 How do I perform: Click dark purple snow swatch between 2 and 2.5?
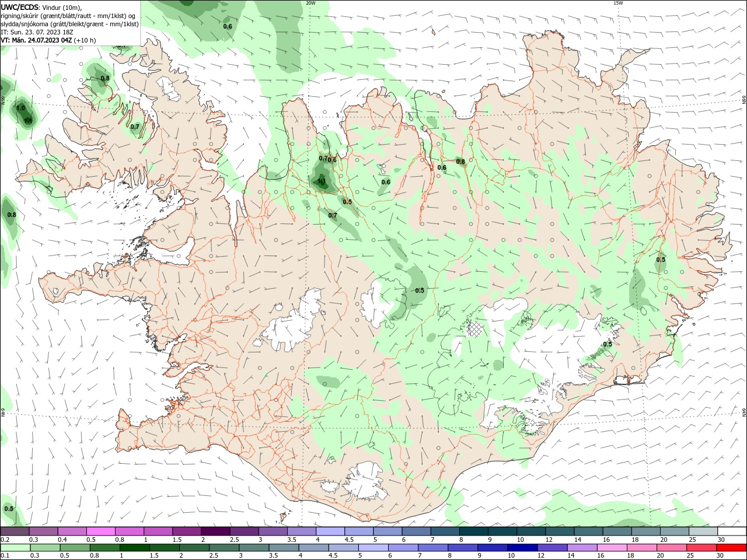[215, 531]
